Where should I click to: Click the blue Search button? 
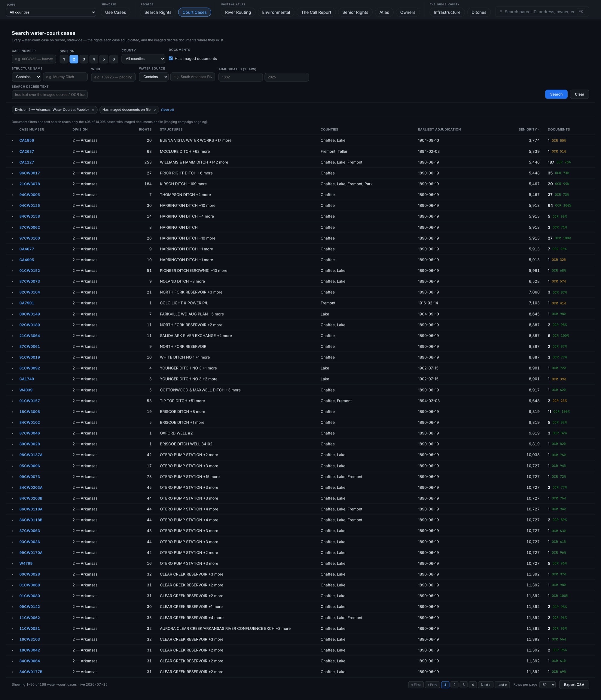click(x=556, y=94)
